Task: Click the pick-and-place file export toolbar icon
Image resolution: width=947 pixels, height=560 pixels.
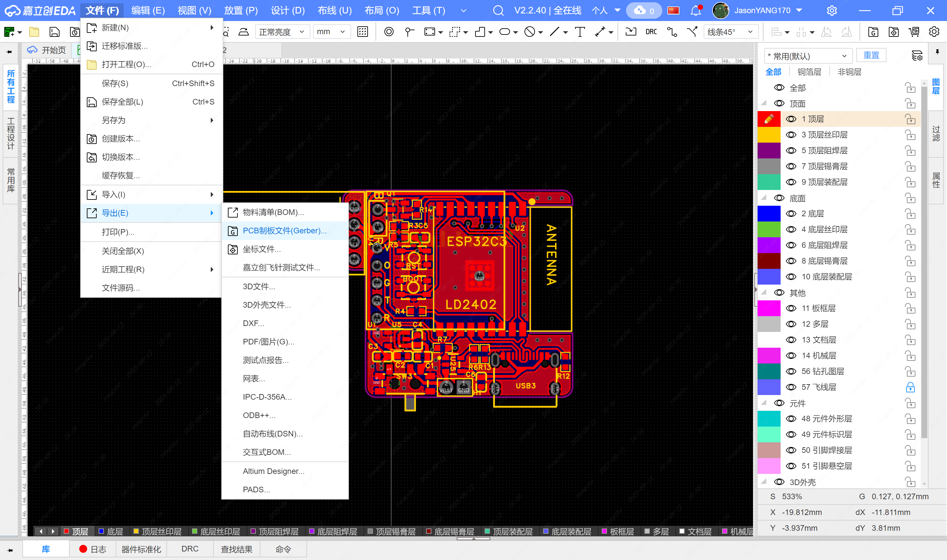Action: coord(893,32)
